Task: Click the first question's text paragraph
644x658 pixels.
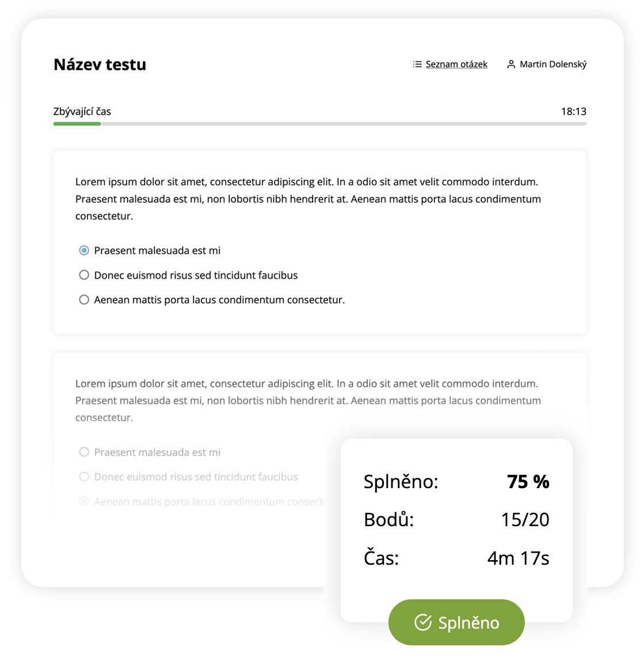Action: [x=308, y=199]
